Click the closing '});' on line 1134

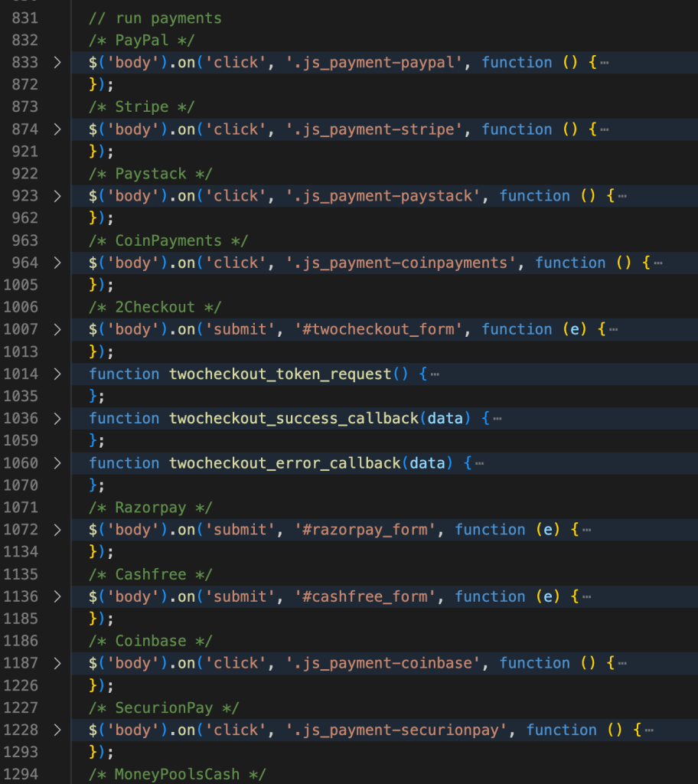click(102, 552)
